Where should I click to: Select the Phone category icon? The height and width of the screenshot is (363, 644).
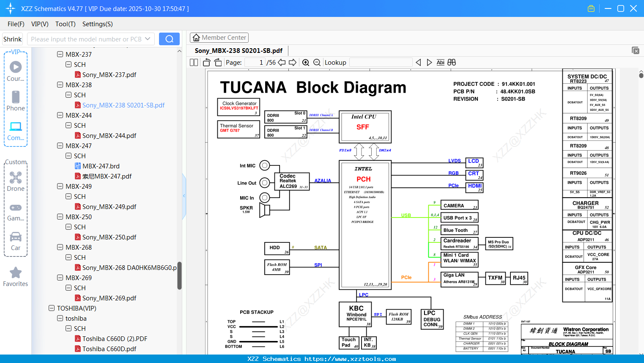pyautogui.click(x=16, y=101)
